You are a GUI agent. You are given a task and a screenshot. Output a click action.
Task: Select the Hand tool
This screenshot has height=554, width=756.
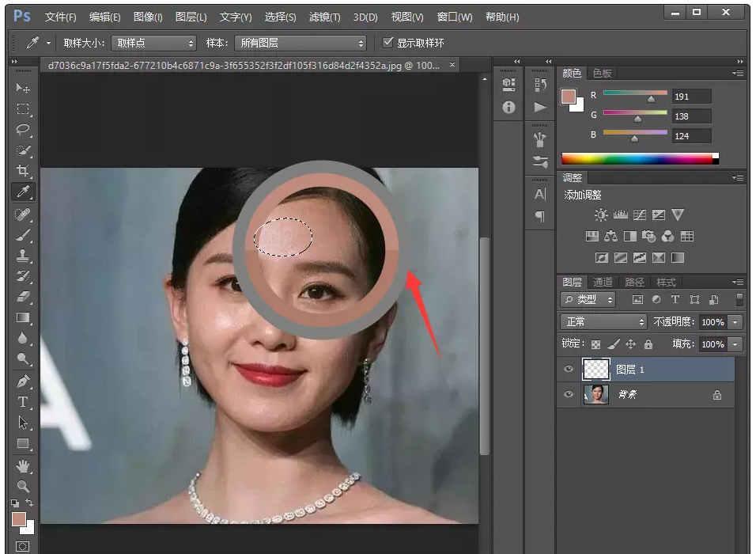tap(23, 465)
